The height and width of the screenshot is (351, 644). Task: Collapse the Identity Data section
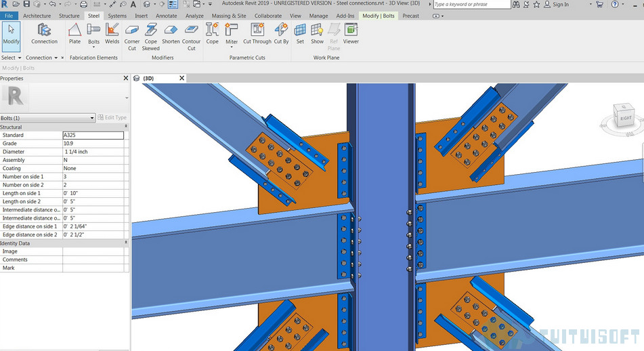pyautogui.click(x=126, y=243)
